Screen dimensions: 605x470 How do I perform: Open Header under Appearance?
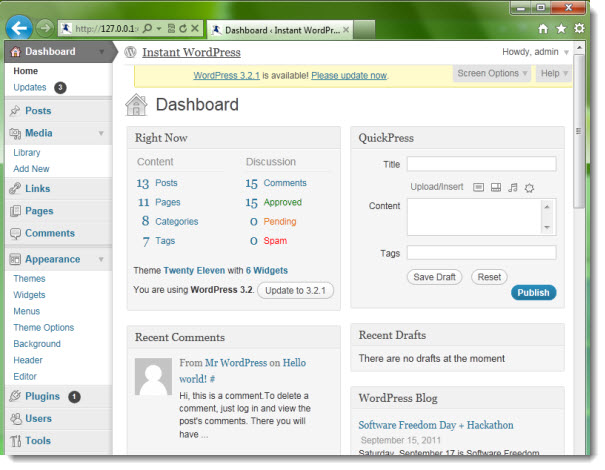point(28,360)
